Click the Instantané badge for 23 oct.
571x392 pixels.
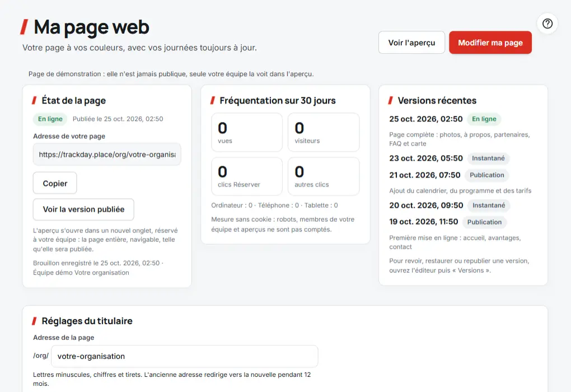coord(488,158)
